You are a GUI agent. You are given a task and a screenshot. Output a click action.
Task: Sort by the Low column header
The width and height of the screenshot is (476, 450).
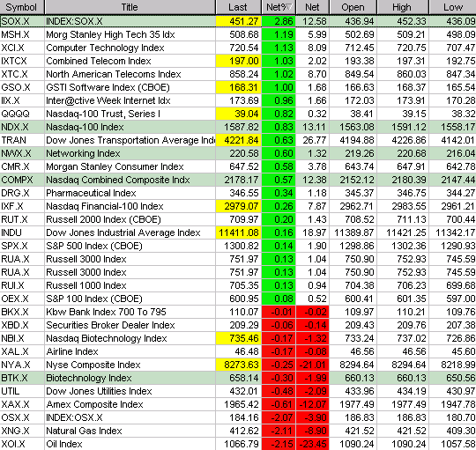452,7
